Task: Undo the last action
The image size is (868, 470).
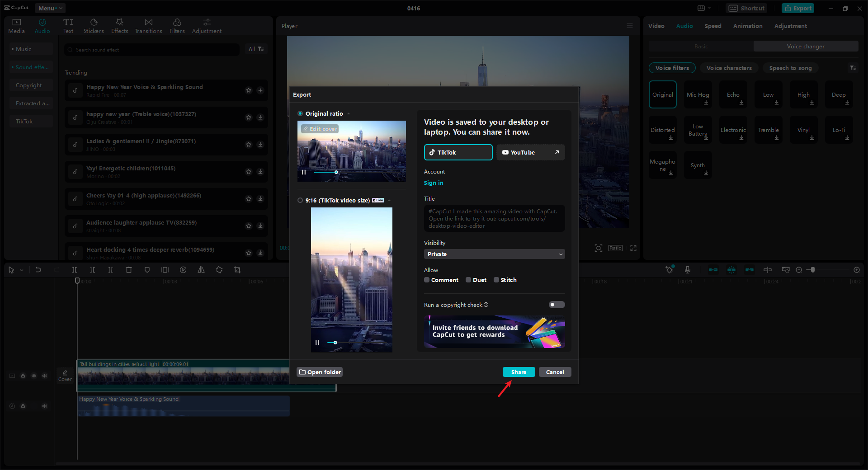Action: coord(38,270)
